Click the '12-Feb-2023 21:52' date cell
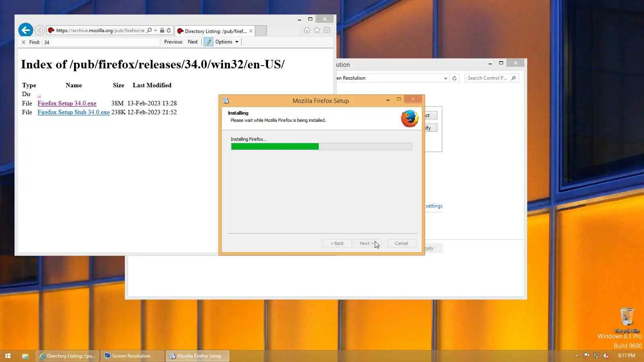Image resolution: width=644 pixels, height=362 pixels. point(152,112)
